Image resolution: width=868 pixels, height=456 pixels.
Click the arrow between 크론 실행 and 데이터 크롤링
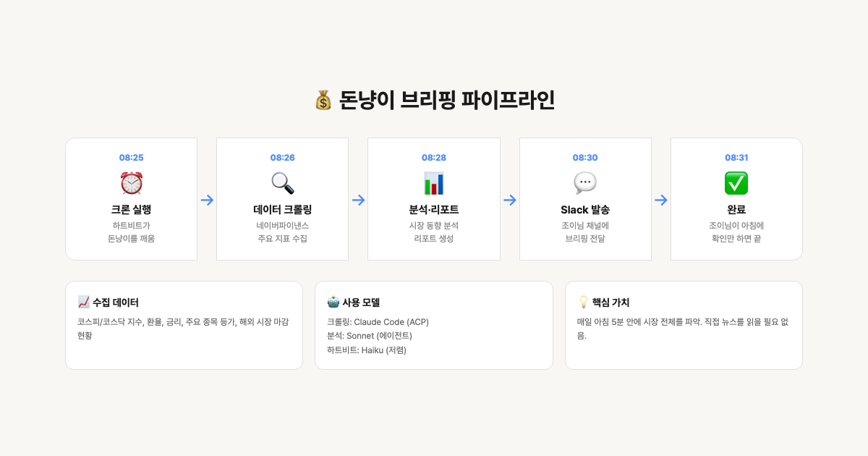(207, 200)
